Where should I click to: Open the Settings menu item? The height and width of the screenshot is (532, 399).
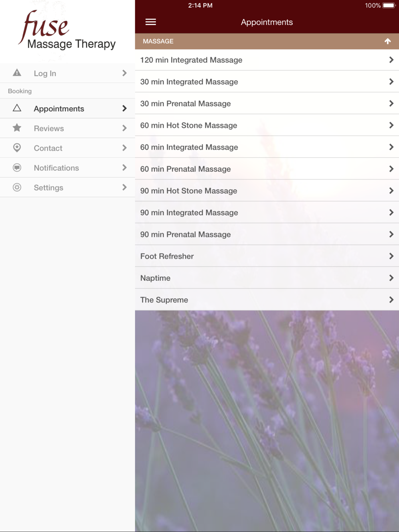pyautogui.click(x=67, y=187)
